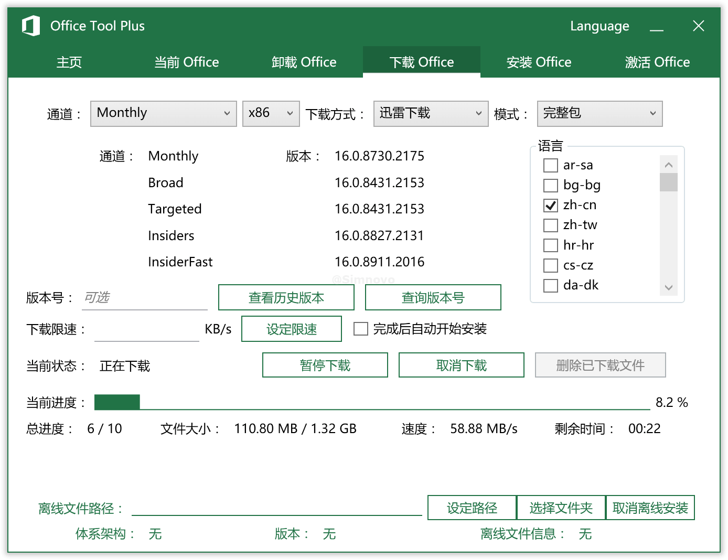Close the Office Tool Plus window

[698, 26]
